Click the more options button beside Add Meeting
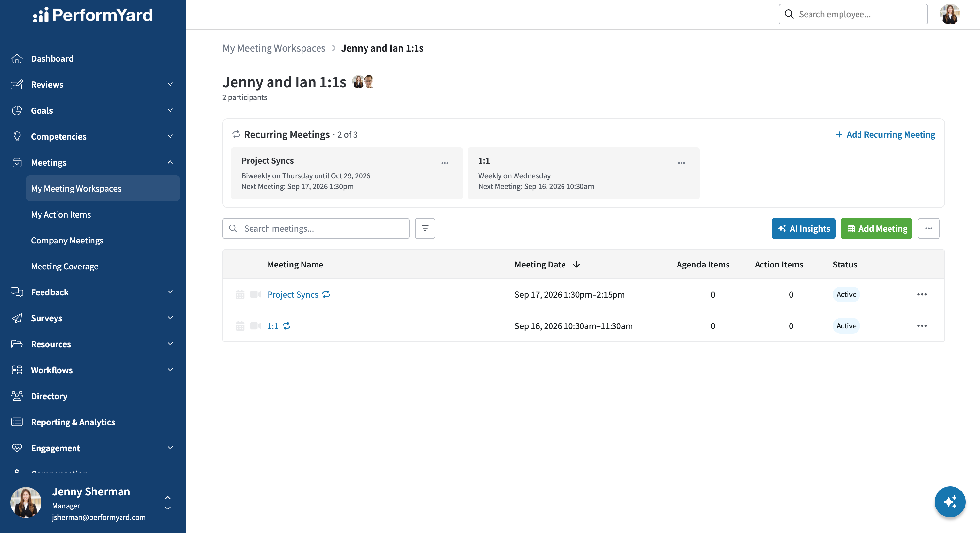The width and height of the screenshot is (980, 533). [929, 228]
